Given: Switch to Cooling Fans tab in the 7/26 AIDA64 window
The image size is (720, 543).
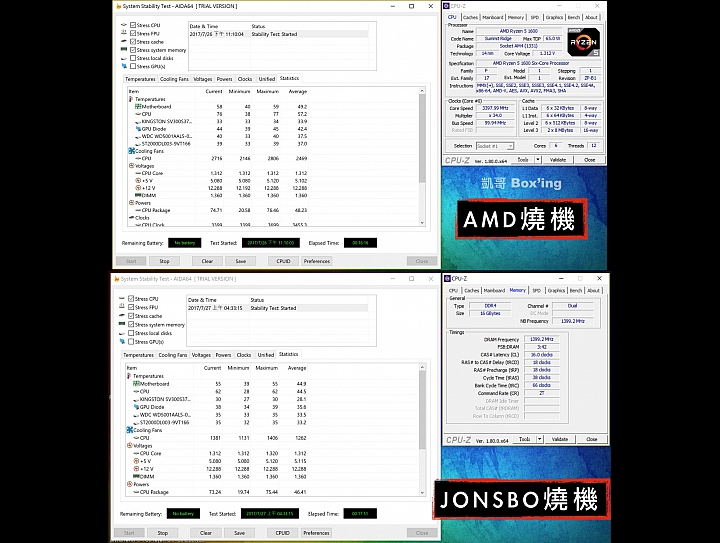Looking at the screenshot, I should [x=174, y=79].
